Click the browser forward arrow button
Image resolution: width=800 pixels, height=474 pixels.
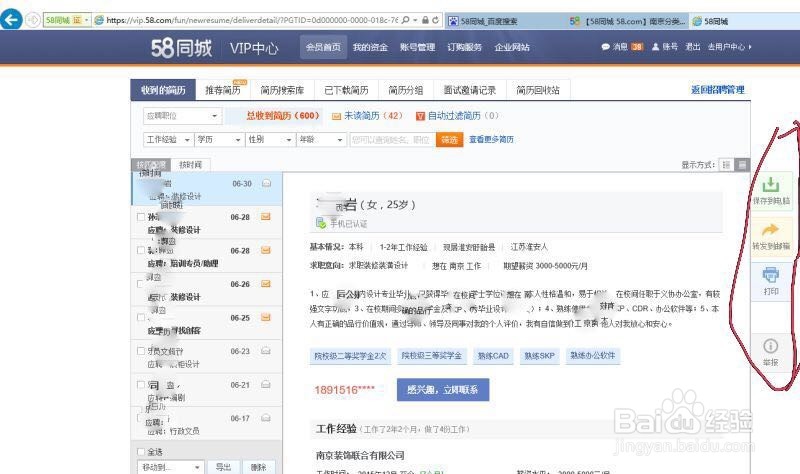(x=33, y=20)
